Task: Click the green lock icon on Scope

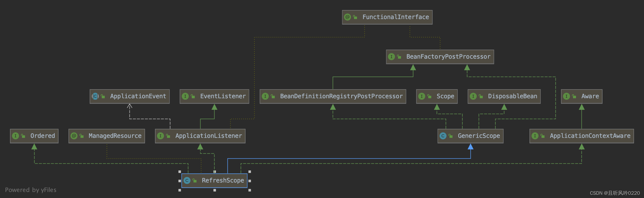Action: [x=429, y=96]
